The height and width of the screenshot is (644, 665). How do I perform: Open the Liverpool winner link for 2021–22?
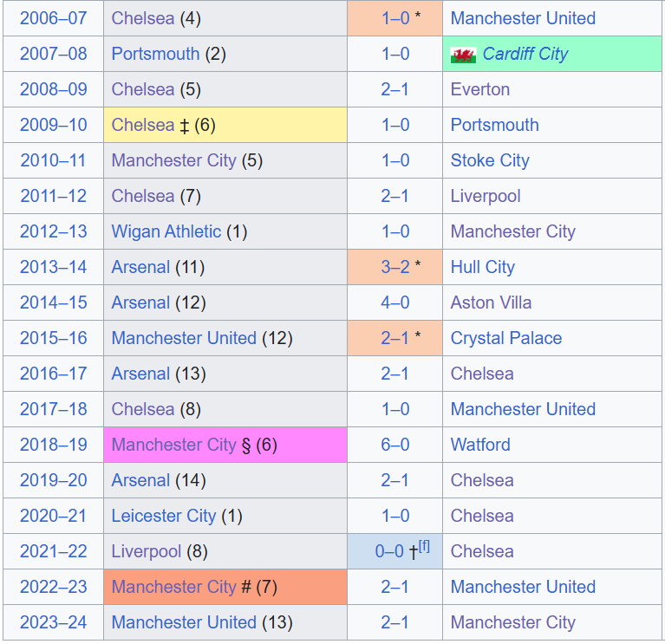pos(147,551)
